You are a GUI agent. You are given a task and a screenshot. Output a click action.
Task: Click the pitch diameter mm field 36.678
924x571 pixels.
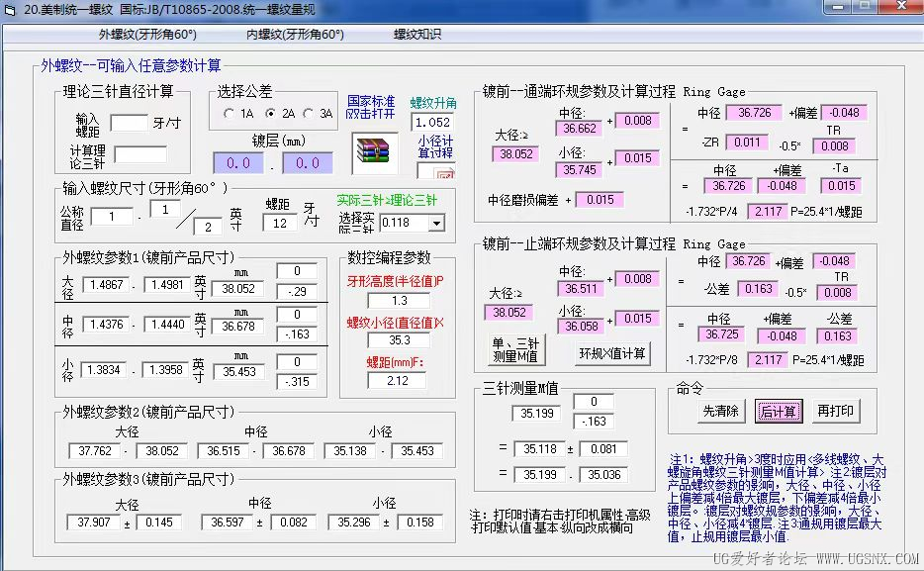point(238,326)
